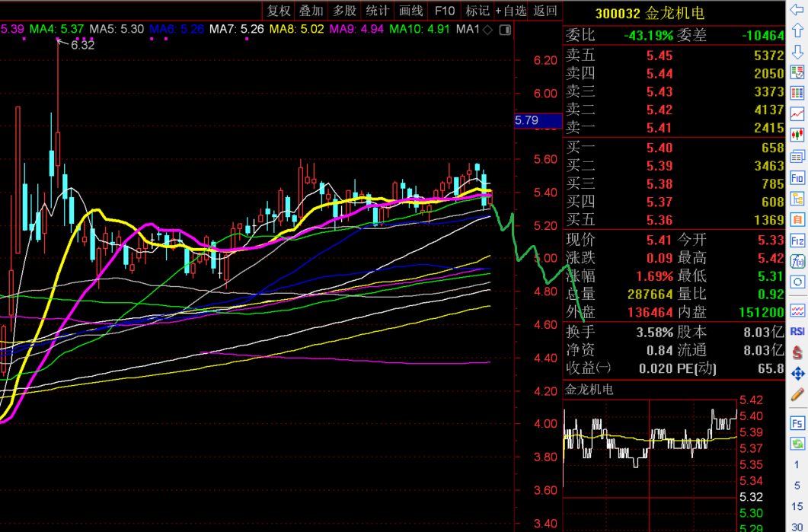Toggle the panel square icon beside diamond
Viewport: 808px width, 532px height.
(x=505, y=30)
